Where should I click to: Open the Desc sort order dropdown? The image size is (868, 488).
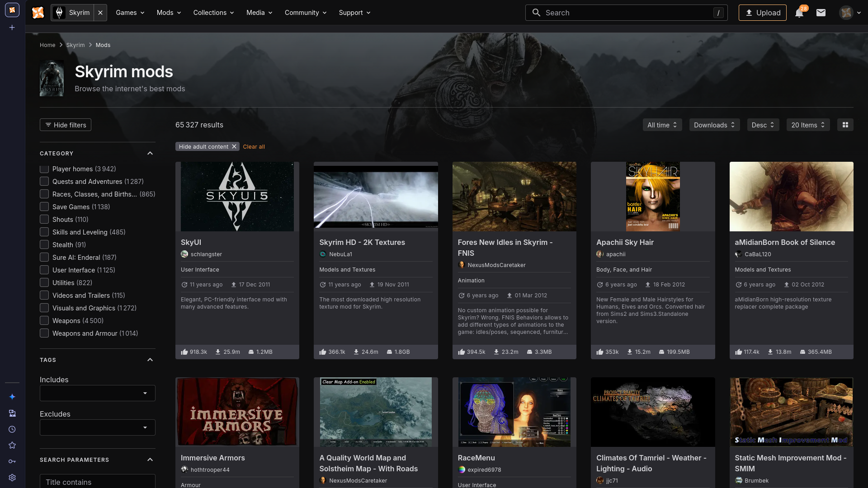click(x=763, y=125)
